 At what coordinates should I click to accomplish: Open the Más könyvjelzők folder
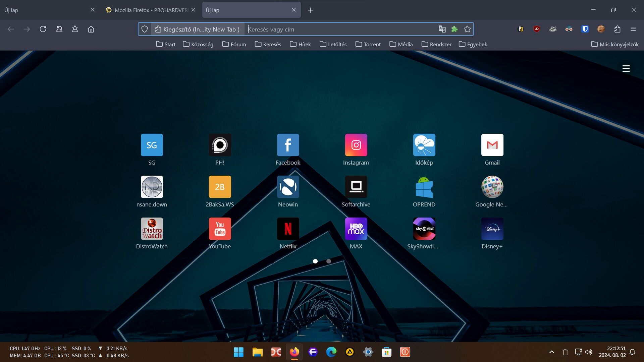[615, 44]
